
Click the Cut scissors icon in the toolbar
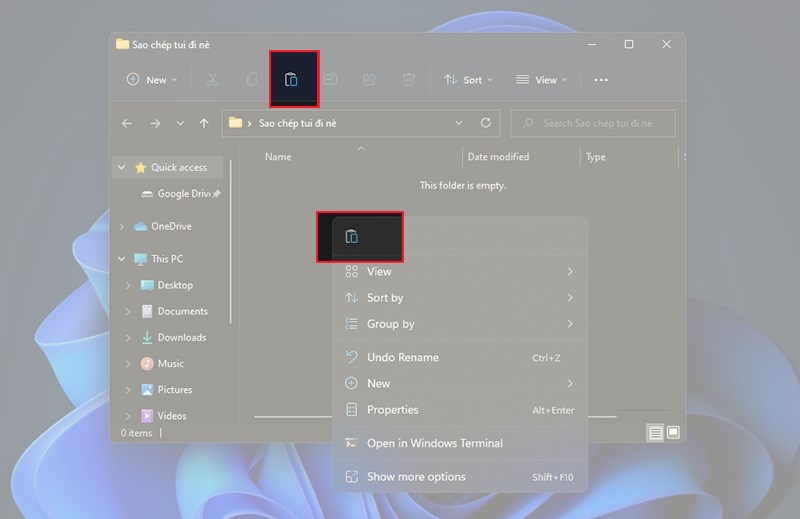point(212,80)
